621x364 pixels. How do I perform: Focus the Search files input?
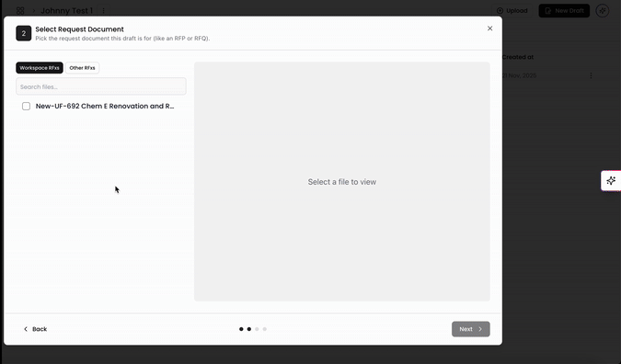point(101,86)
